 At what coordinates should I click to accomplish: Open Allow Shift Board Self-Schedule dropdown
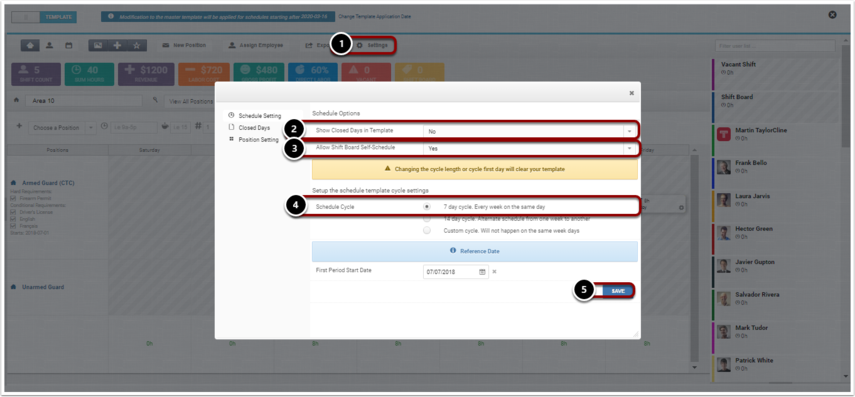(529, 148)
